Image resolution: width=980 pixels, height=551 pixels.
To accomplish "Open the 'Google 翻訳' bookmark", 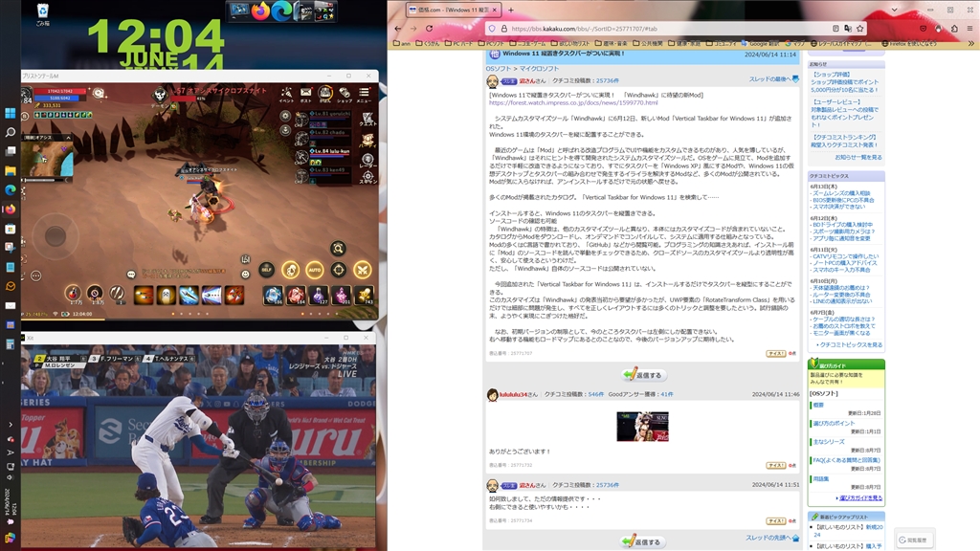I will [759, 44].
